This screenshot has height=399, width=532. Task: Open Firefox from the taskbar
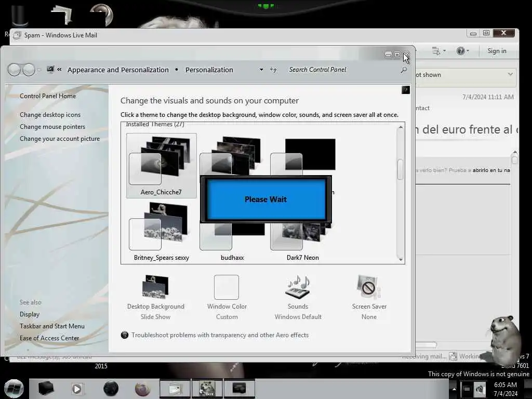click(142, 389)
